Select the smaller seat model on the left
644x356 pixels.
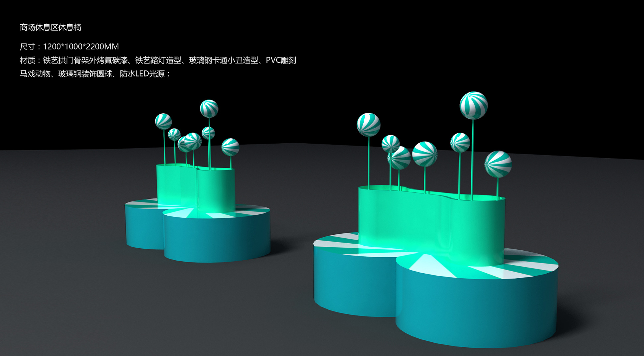[198, 181]
